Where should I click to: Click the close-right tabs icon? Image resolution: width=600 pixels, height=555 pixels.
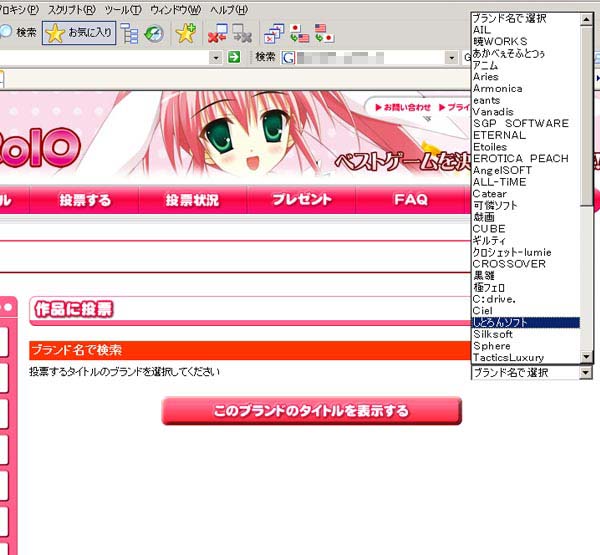point(242,33)
